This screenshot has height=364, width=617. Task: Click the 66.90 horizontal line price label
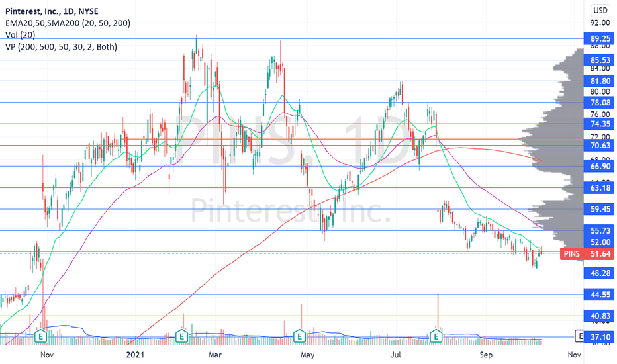(598, 167)
